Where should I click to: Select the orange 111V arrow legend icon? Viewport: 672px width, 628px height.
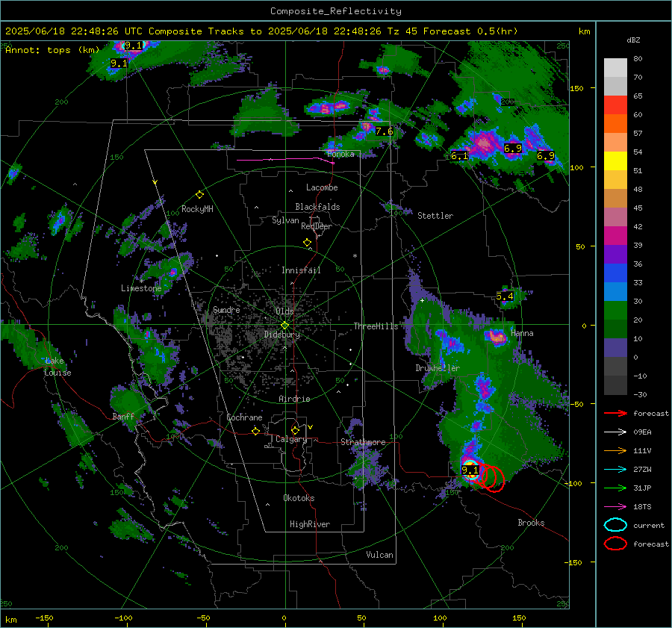point(615,450)
